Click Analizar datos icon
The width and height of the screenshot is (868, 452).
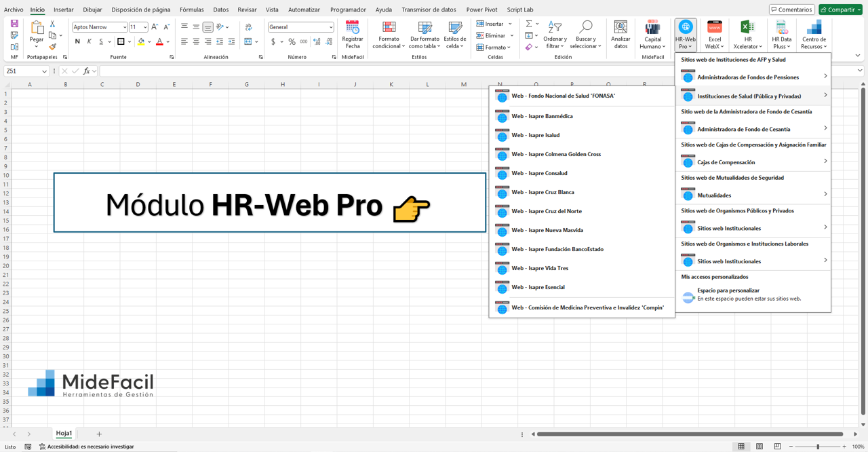pos(620,27)
